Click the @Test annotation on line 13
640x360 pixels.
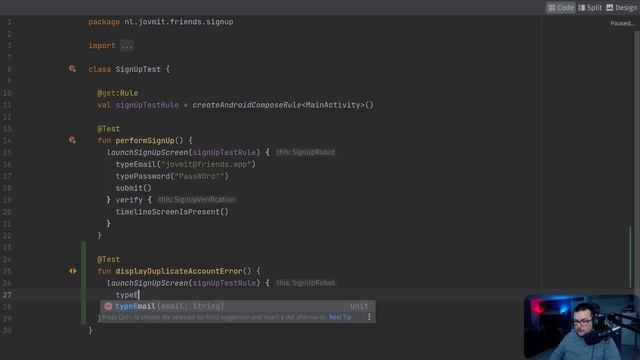point(109,129)
